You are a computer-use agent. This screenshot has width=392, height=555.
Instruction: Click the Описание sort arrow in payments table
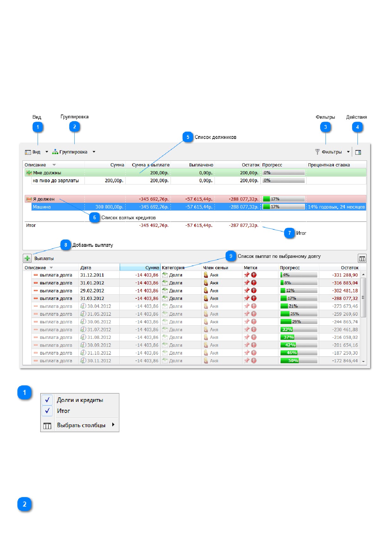(x=51, y=268)
